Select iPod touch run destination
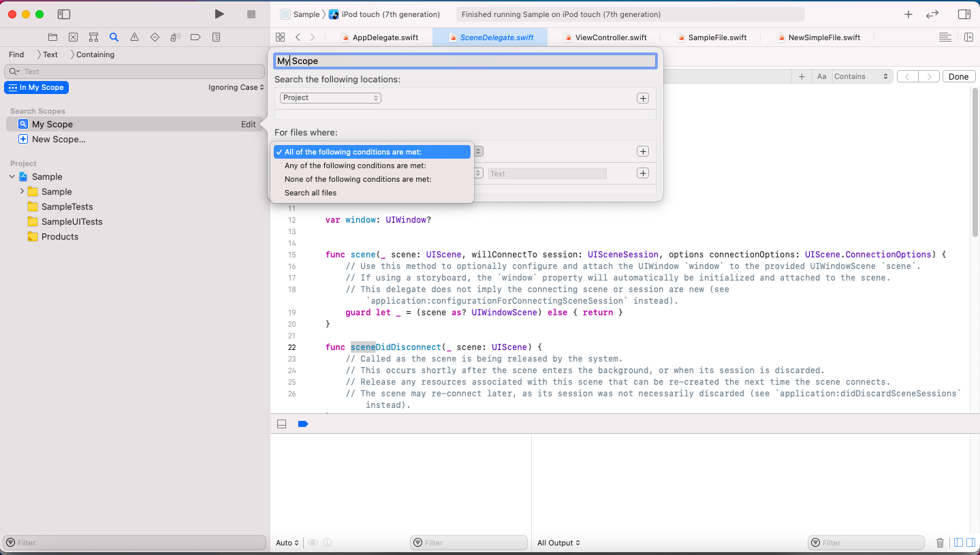Screen dimensions: 980x555 [385, 14]
